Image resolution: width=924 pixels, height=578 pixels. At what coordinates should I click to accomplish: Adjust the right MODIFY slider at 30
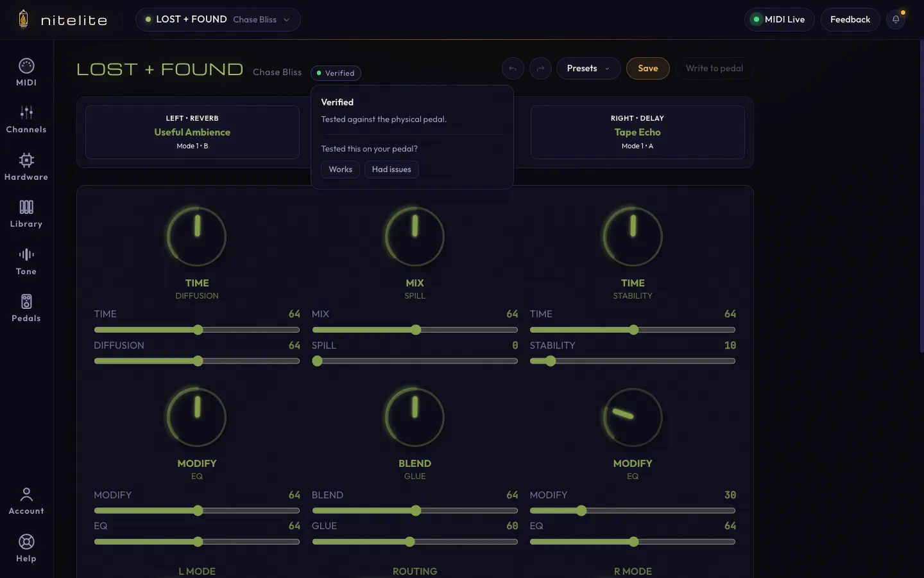(x=633, y=511)
